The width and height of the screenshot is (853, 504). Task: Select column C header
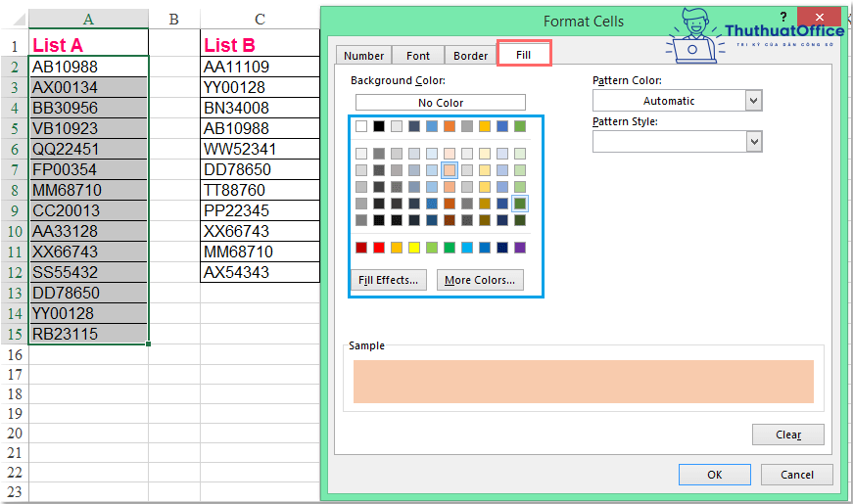[x=261, y=19]
